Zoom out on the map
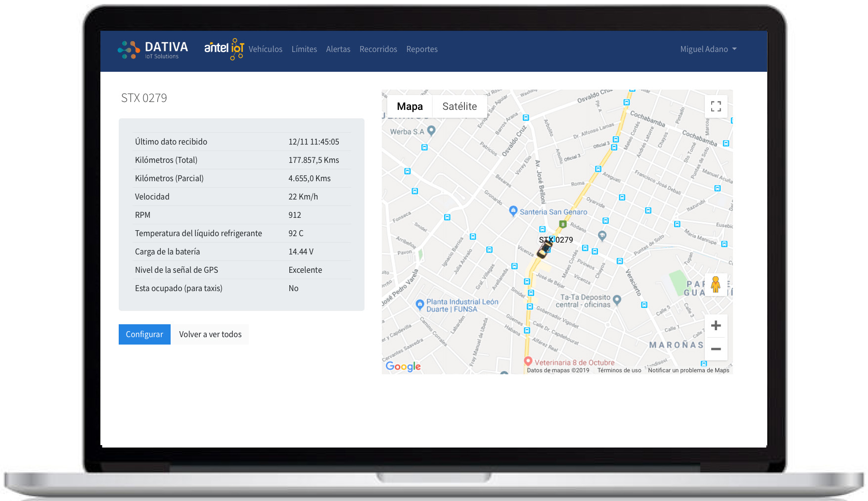This screenshot has width=868, height=501. tap(716, 349)
